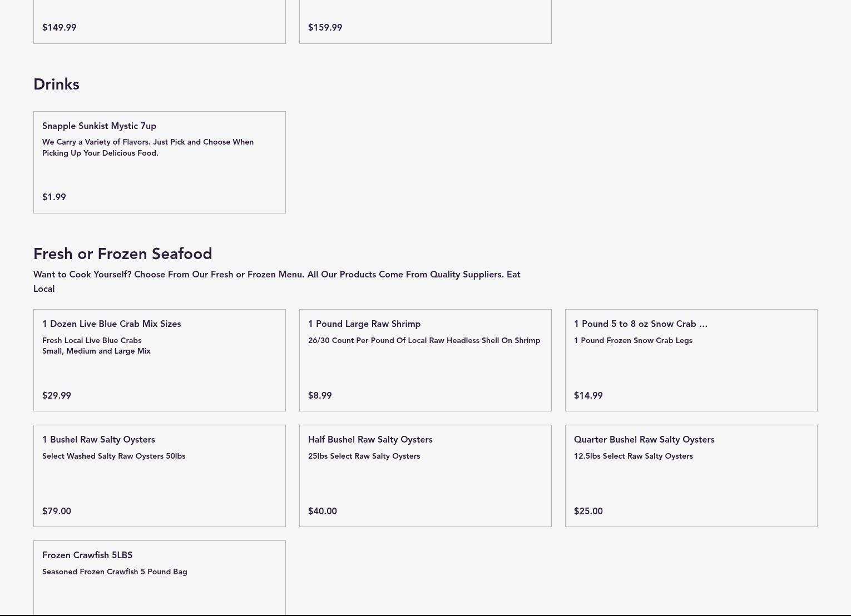Image resolution: width=851 pixels, height=616 pixels.
Task: Click the $79.00 bushel oyster price
Action: pos(57,511)
